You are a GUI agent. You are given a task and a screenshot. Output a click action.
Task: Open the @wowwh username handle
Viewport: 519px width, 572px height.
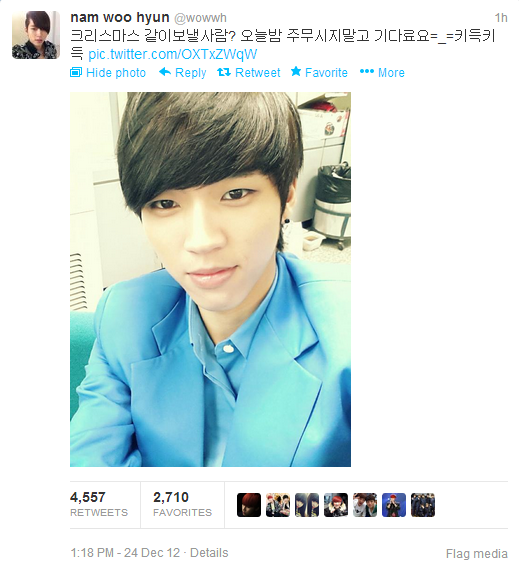(x=200, y=18)
